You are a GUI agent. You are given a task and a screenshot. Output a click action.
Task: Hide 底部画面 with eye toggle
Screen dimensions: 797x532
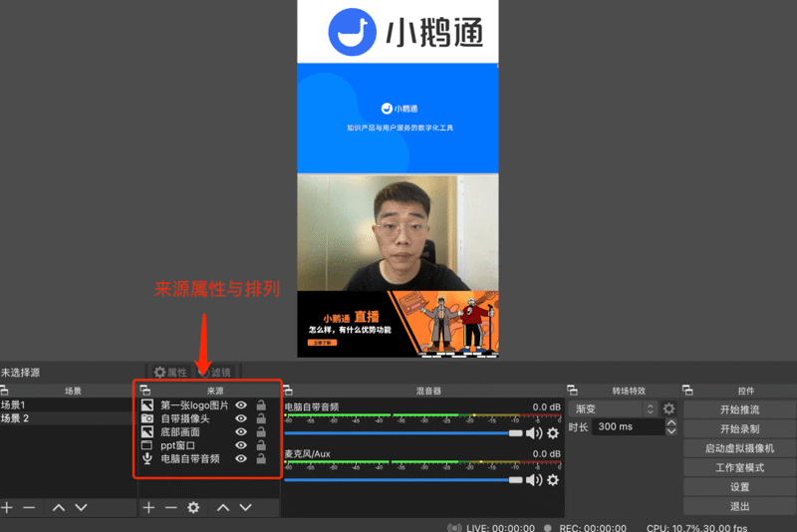pyautogui.click(x=241, y=432)
